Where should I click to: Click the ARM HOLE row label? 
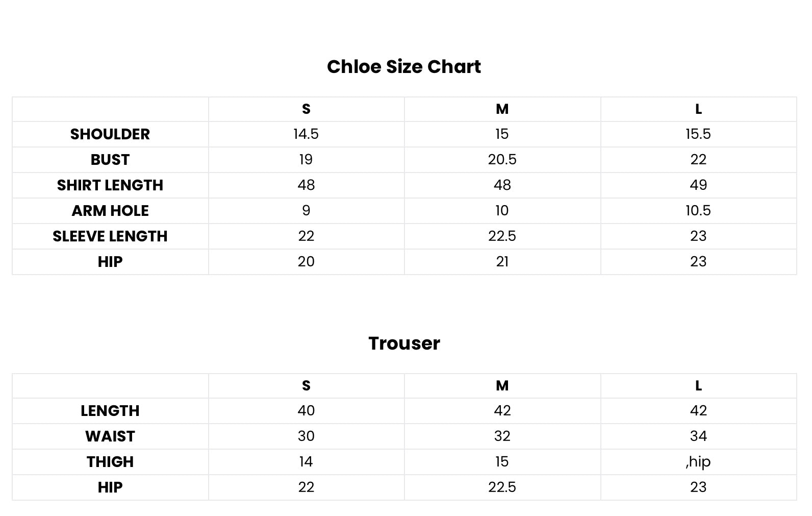tap(110, 211)
